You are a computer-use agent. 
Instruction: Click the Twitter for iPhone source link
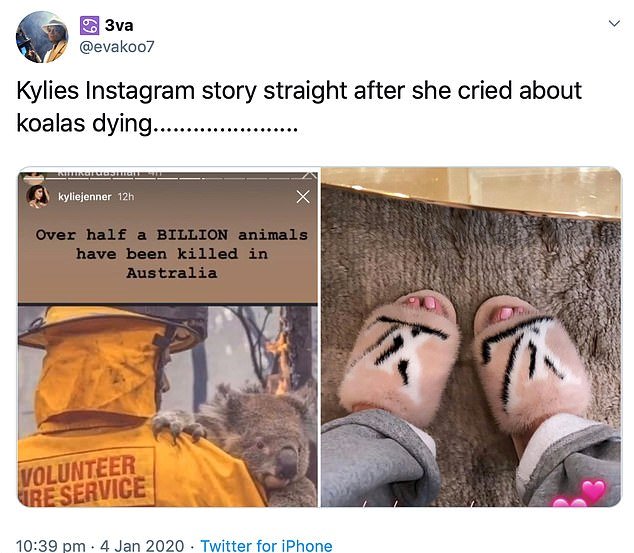[x=266, y=546]
